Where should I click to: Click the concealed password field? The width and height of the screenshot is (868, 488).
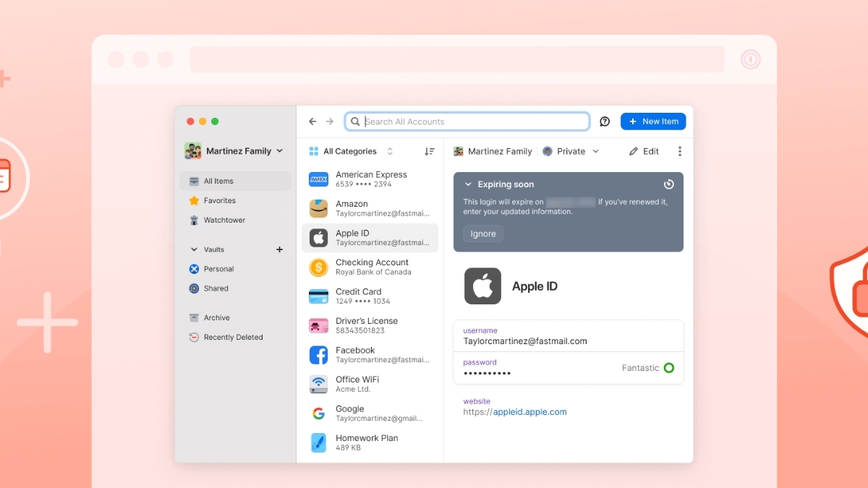[x=487, y=373]
